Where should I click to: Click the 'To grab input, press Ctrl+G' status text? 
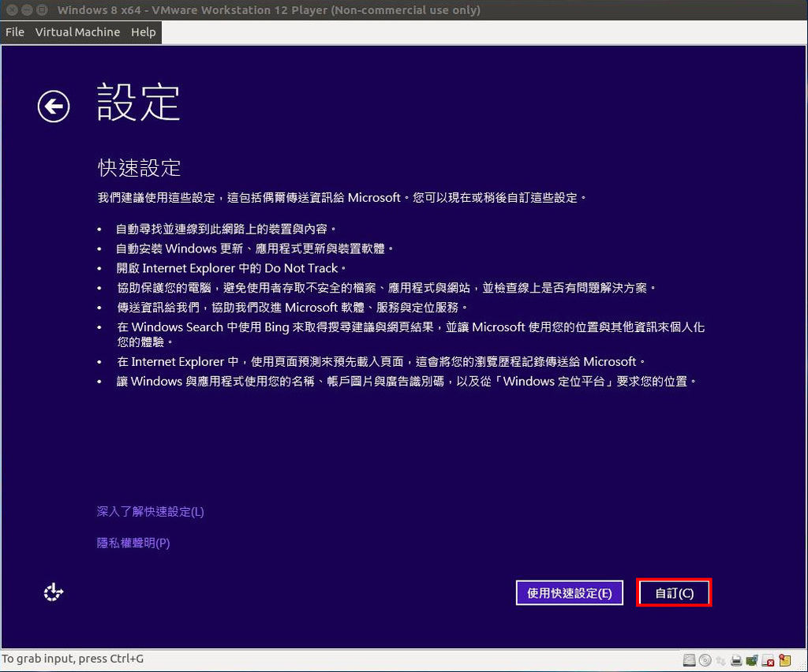[73, 659]
